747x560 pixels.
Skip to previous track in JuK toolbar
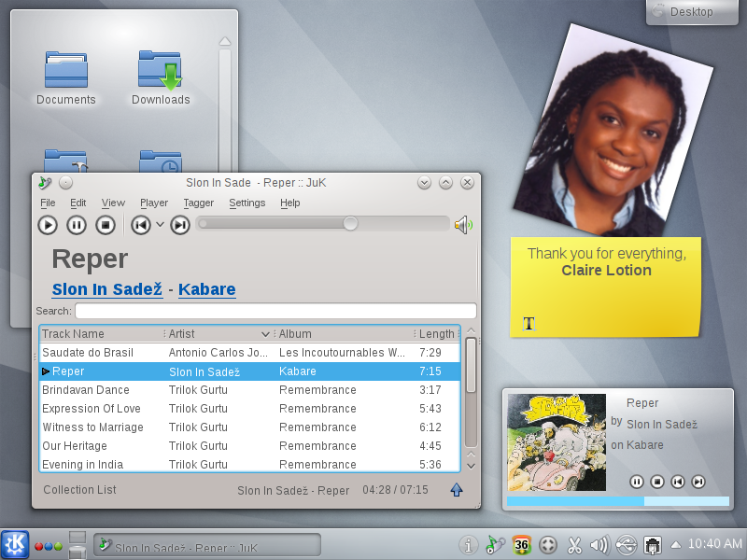pyautogui.click(x=141, y=225)
